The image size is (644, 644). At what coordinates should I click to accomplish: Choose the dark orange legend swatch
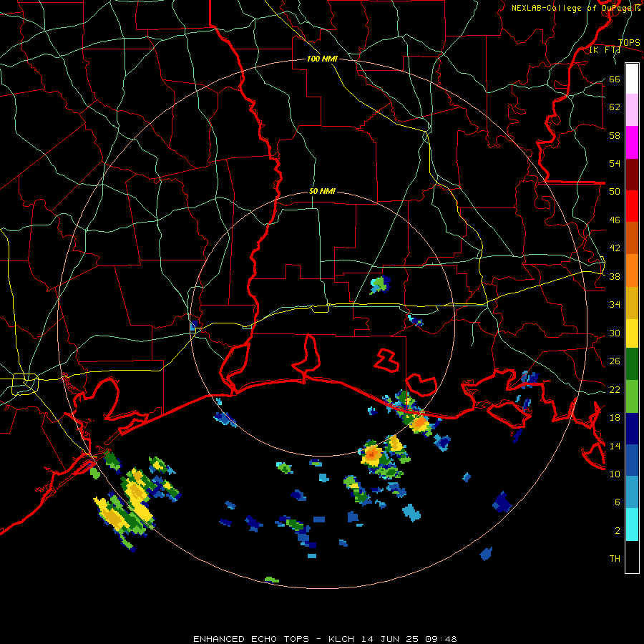632,238
